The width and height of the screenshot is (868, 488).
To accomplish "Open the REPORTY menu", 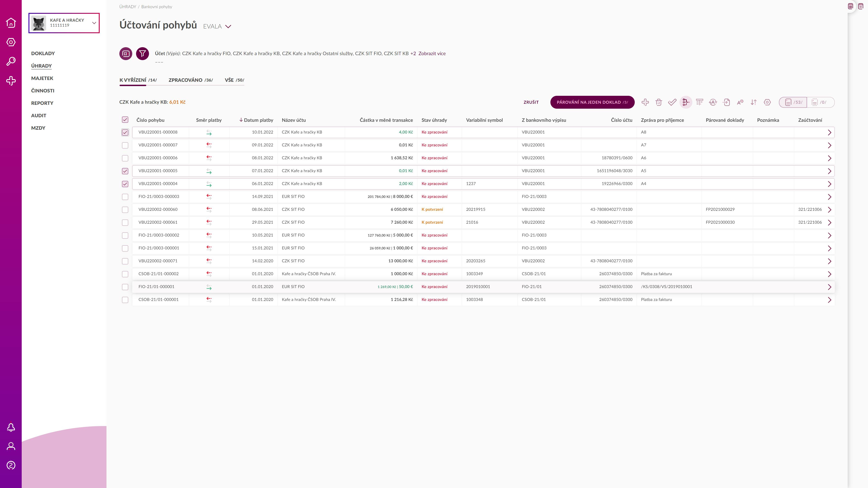I will coord(42,103).
